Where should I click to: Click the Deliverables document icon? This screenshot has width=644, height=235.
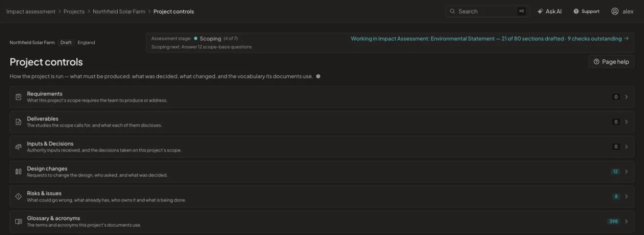[x=19, y=122]
